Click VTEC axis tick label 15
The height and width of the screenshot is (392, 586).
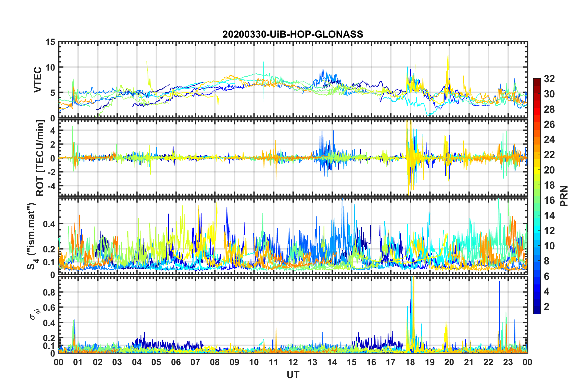(50, 42)
